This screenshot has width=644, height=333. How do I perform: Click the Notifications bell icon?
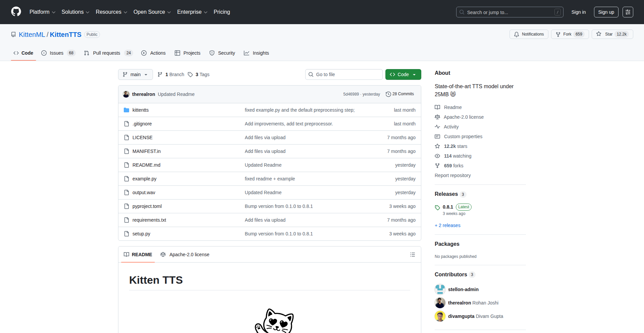point(517,34)
